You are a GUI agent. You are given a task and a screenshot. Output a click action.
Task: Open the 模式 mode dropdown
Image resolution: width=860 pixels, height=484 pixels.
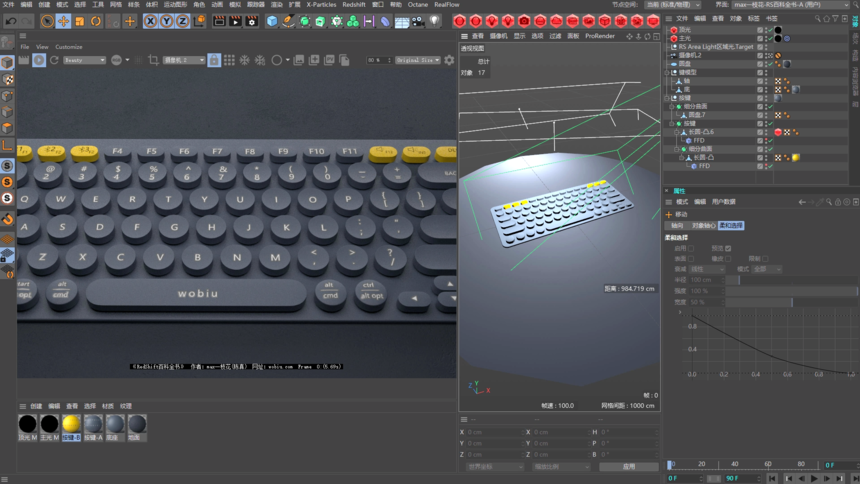point(767,269)
